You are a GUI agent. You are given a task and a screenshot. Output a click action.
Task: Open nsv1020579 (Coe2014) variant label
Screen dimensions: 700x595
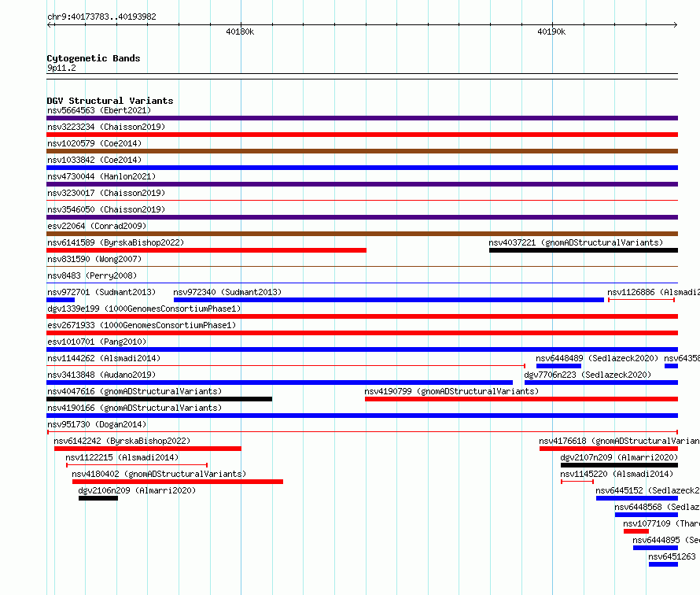tap(94, 143)
